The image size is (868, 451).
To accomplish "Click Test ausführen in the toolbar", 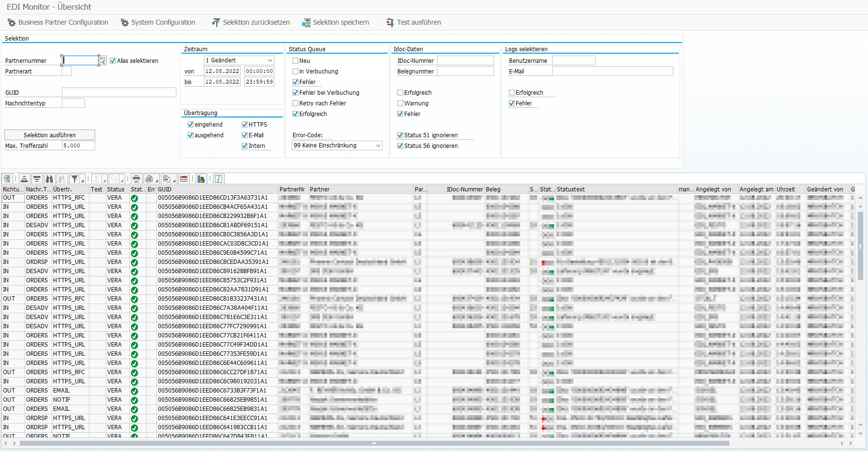I will click(413, 22).
